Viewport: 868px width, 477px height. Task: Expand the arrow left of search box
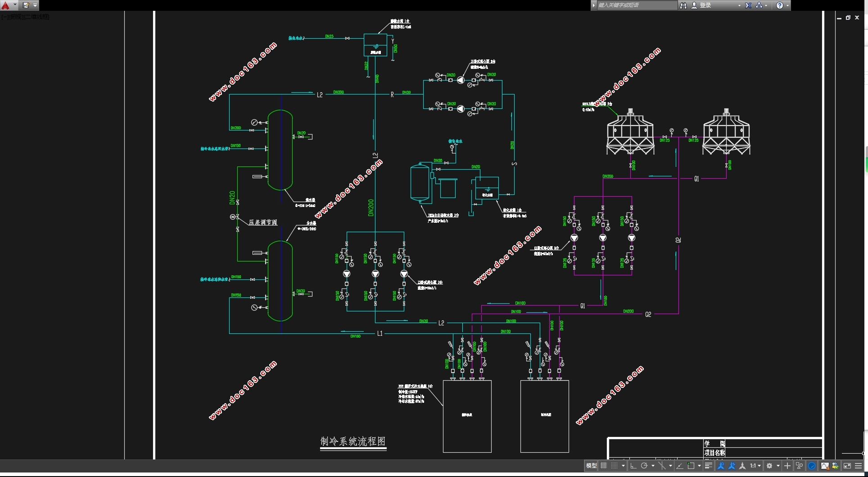pyautogui.click(x=594, y=5)
